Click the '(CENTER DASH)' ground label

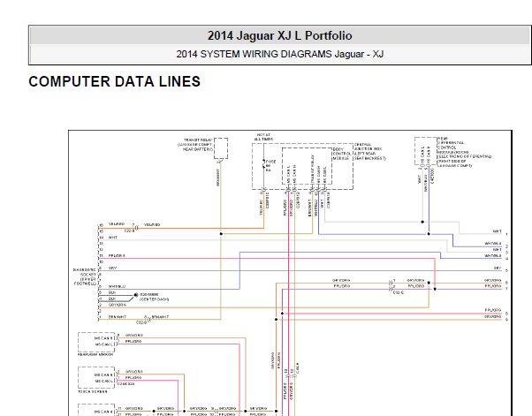point(154,299)
